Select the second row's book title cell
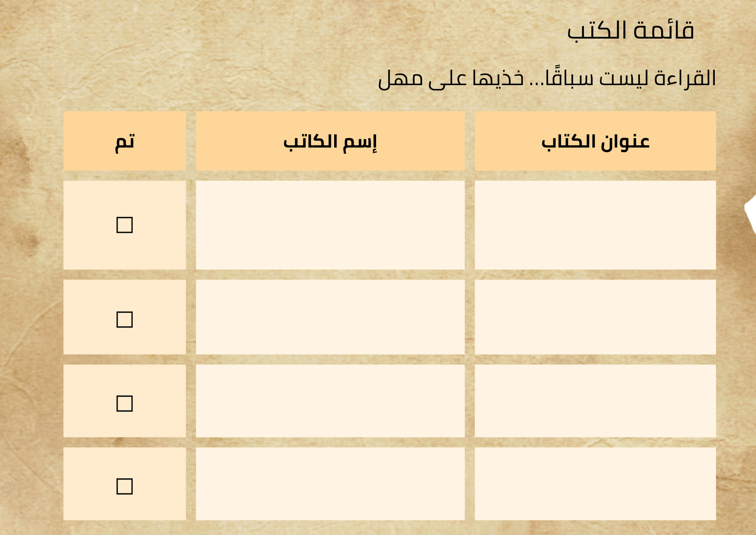Viewport: 756px width, 535px height. (595, 317)
